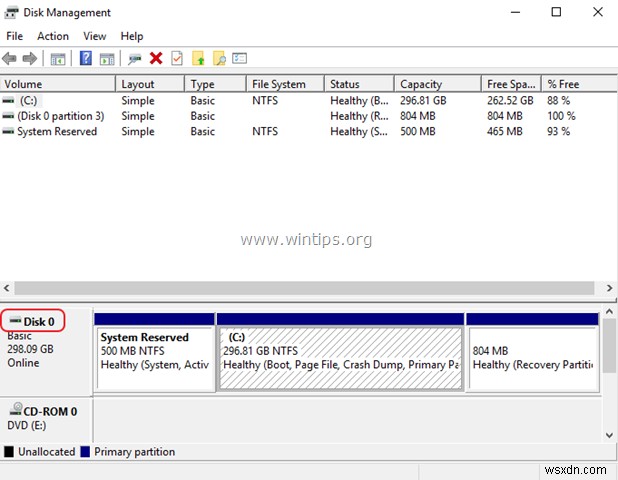Viewport: 618px width, 480px height.
Task: Click the horizontal scrollbar right arrow
Action: (x=609, y=288)
